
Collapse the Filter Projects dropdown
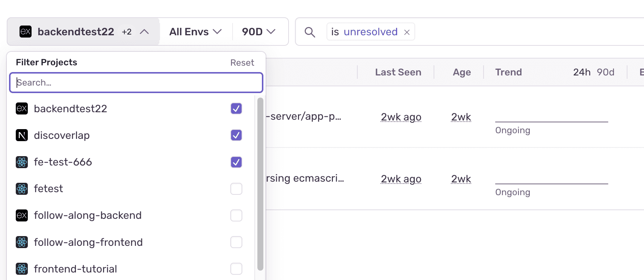click(x=145, y=32)
